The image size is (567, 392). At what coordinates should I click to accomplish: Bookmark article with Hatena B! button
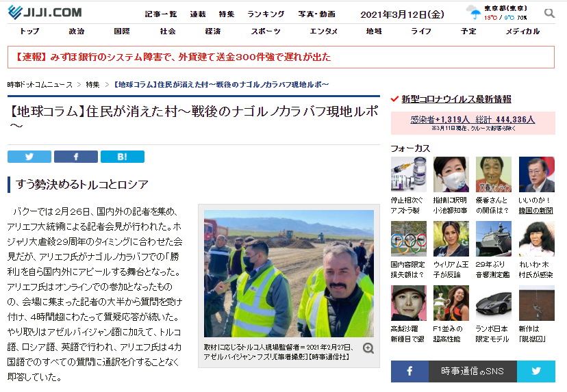point(122,157)
